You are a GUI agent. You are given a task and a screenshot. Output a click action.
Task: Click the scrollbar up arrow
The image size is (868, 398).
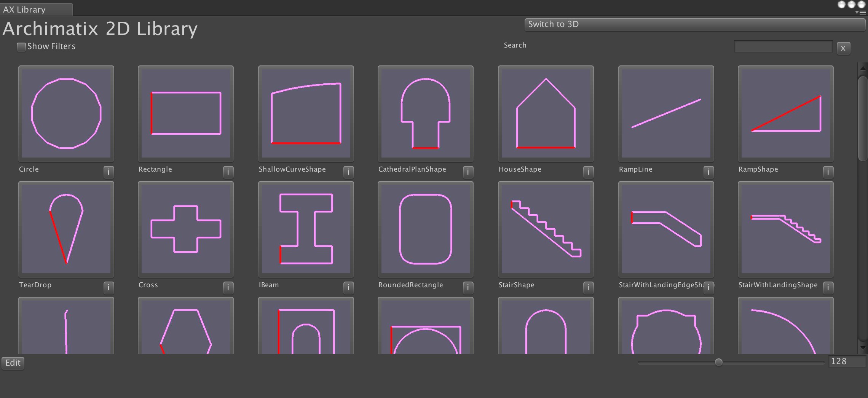(863, 68)
